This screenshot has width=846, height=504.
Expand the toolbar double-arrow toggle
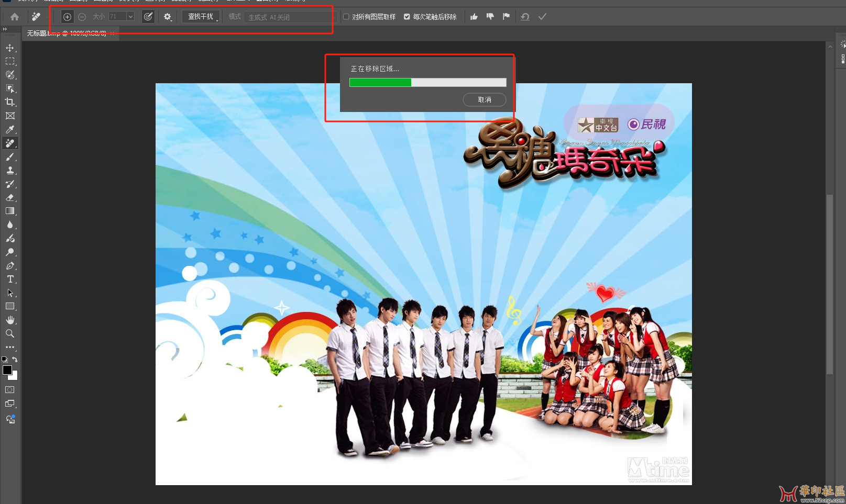5,29
